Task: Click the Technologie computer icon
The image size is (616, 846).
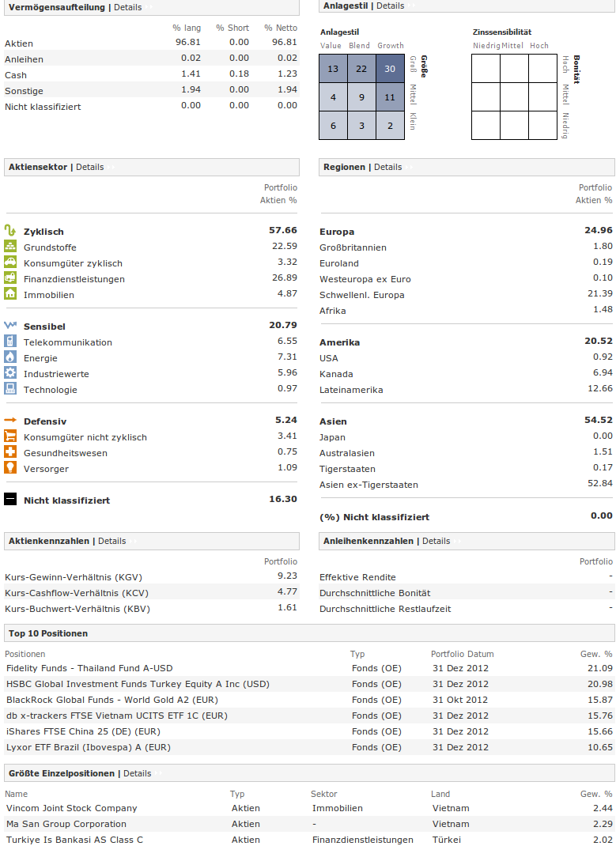Action: [10, 388]
